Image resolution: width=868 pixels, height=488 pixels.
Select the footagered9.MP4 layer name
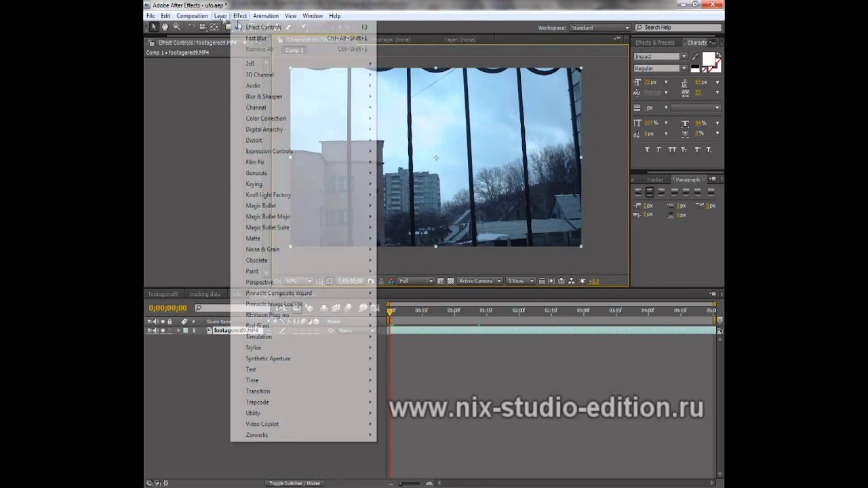(x=236, y=331)
